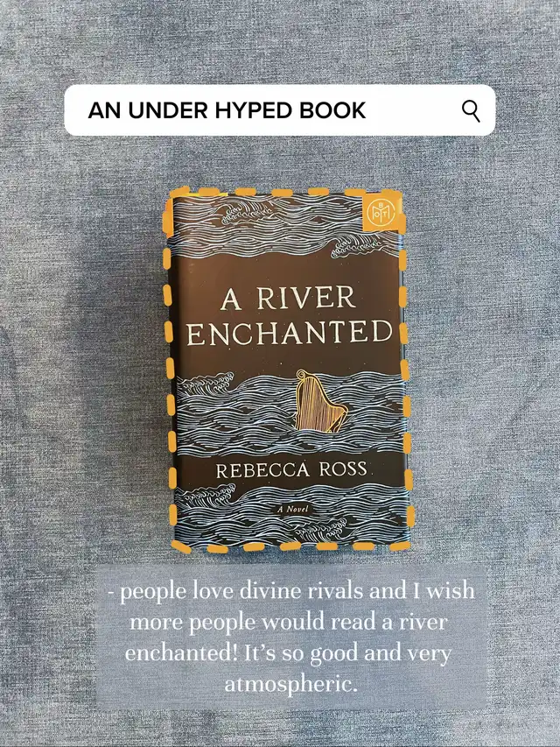The height and width of the screenshot is (747, 560).
Task: Click the "REBECCA" author first name on the cover
Action: (262, 470)
